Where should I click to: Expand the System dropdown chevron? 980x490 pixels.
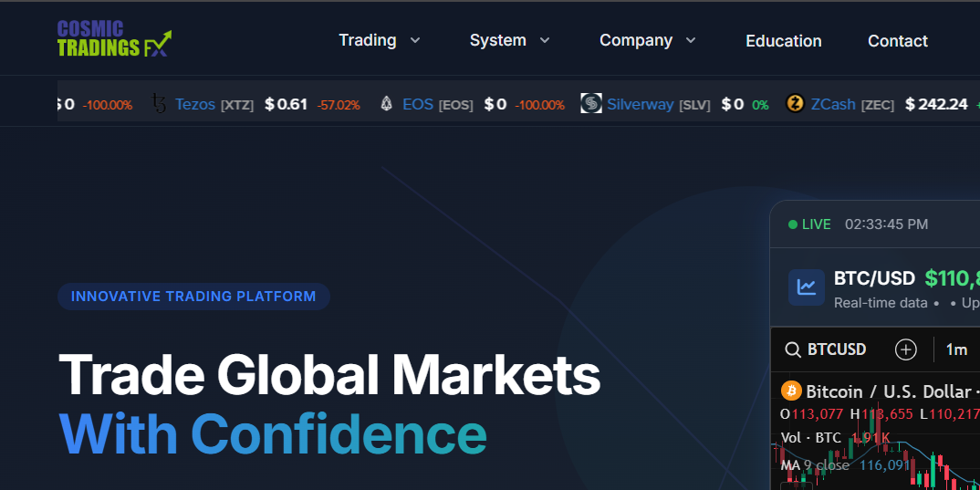pyautogui.click(x=545, y=41)
